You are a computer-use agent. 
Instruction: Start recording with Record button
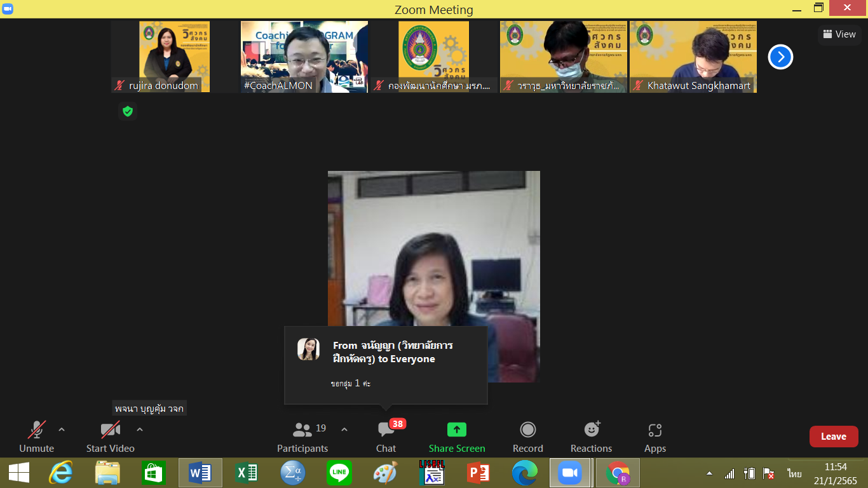click(528, 437)
